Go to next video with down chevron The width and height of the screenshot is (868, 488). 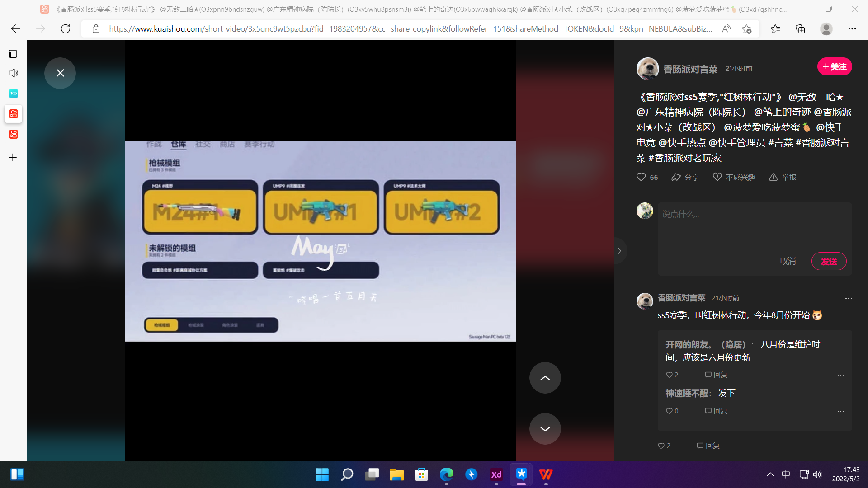pyautogui.click(x=545, y=429)
